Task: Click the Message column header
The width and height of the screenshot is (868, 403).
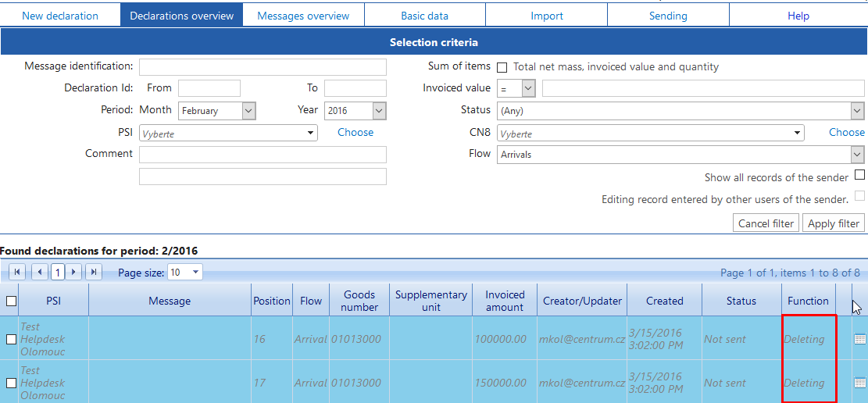Action: (x=170, y=301)
